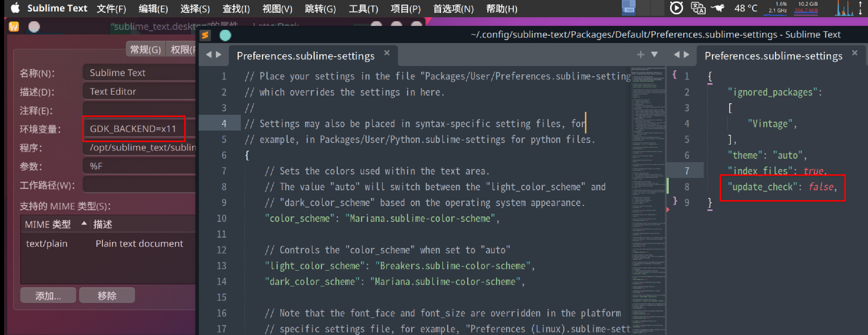868x335 pixels.
Task: Click the play timer tray icon
Action: click(676, 8)
